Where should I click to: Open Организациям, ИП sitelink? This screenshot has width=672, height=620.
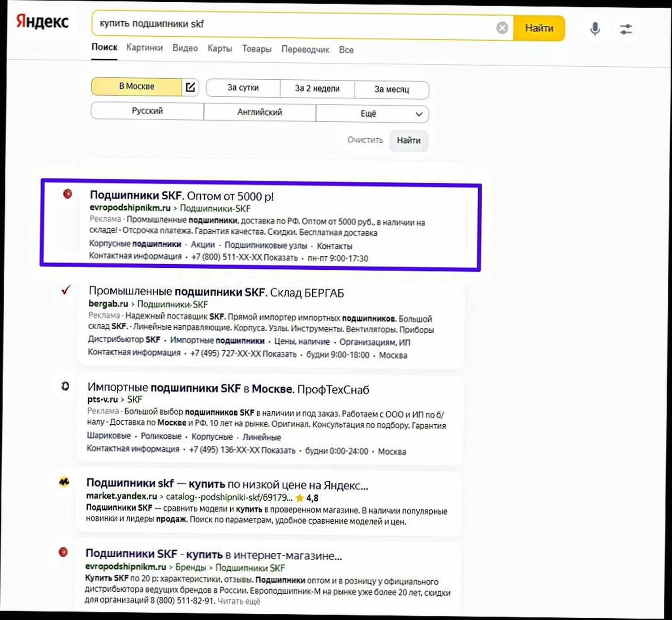(375, 342)
